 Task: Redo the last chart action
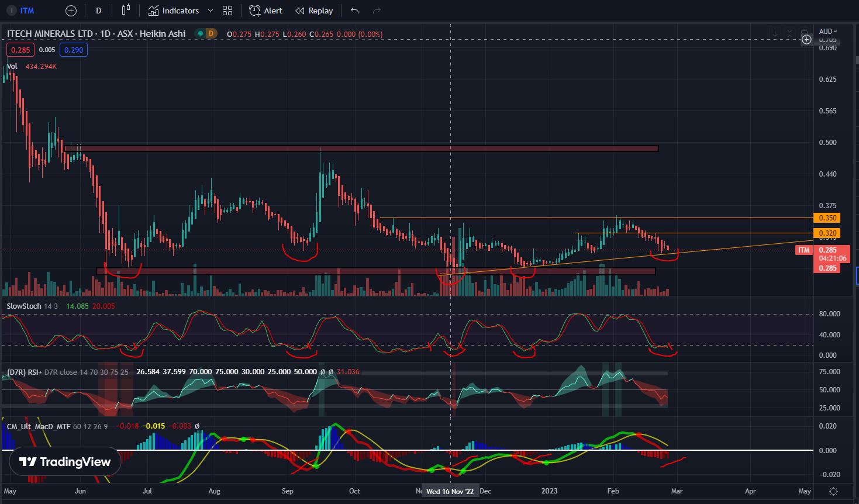pos(377,11)
